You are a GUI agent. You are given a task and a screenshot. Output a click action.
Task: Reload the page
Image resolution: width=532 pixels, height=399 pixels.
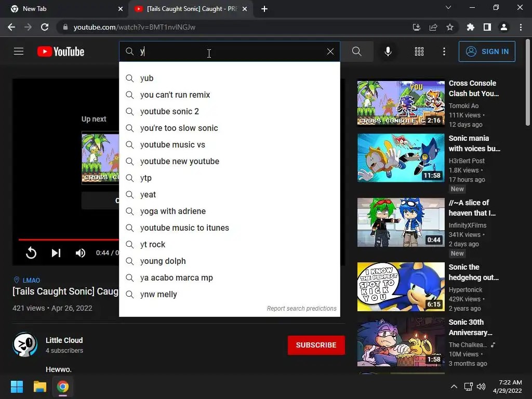pos(45,27)
